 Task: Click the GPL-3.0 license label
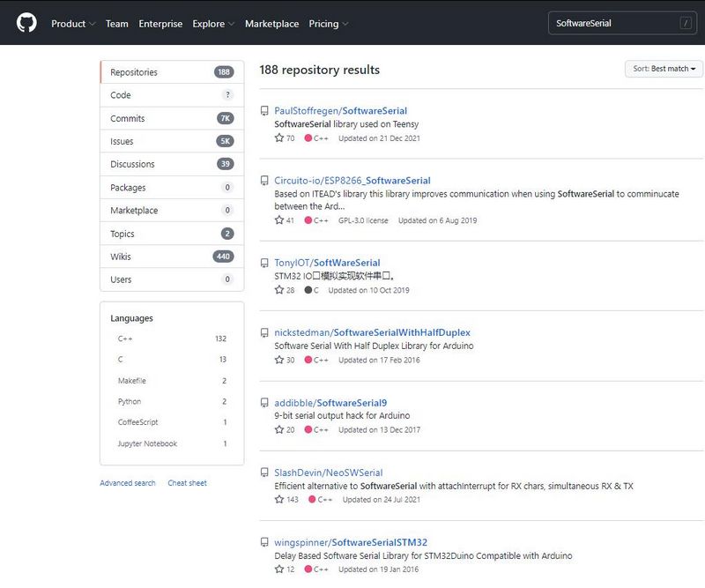(363, 220)
